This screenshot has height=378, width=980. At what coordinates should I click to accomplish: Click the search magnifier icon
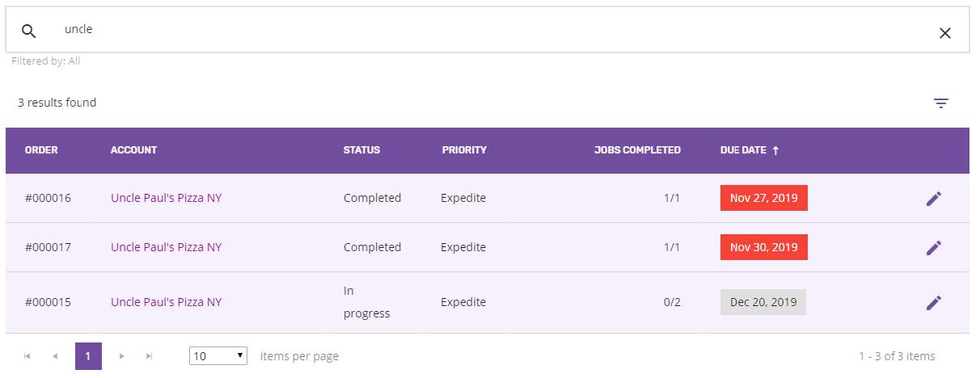pos(29,31)
